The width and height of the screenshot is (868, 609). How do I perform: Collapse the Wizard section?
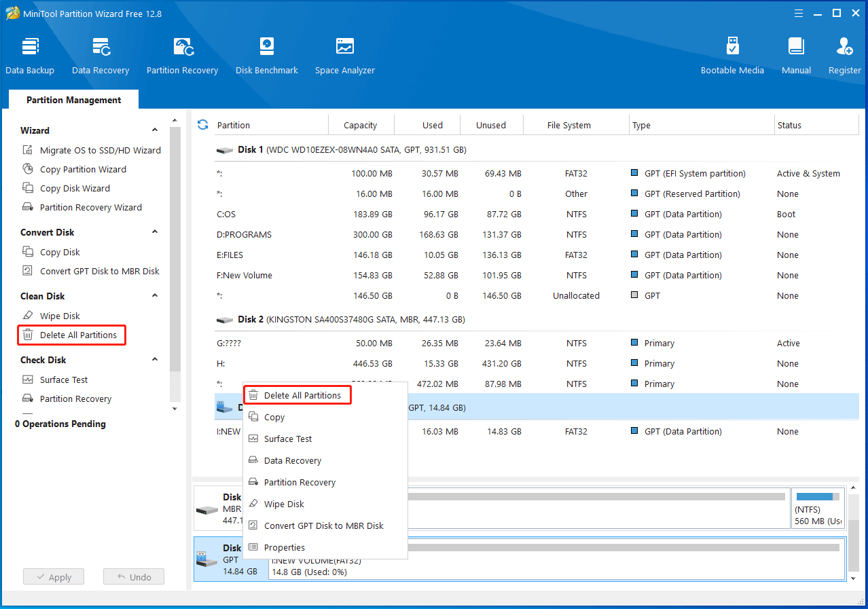(155, 130)
